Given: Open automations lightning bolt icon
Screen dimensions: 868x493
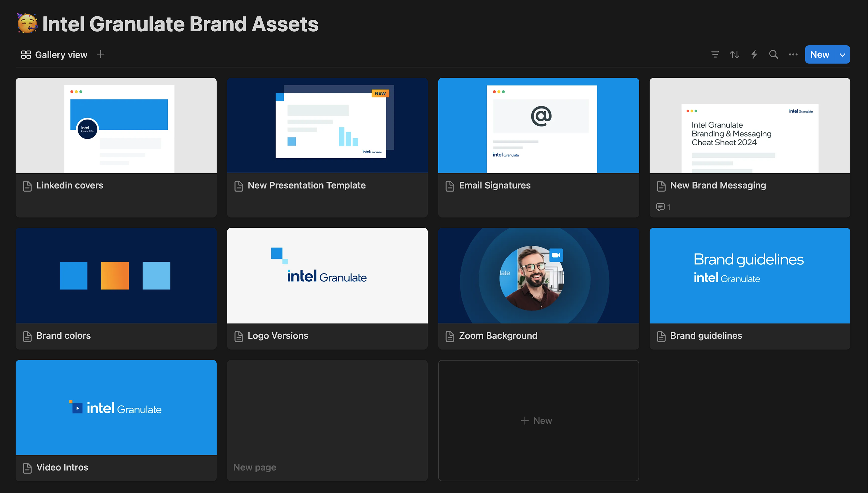Looking at the screenshot, I should tap(754, 55).
